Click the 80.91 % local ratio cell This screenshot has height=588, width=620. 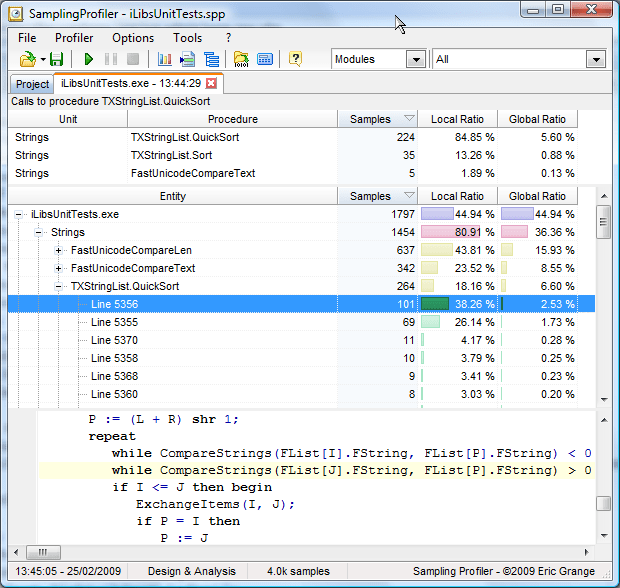pyautogui.click(x=457, y=232)
